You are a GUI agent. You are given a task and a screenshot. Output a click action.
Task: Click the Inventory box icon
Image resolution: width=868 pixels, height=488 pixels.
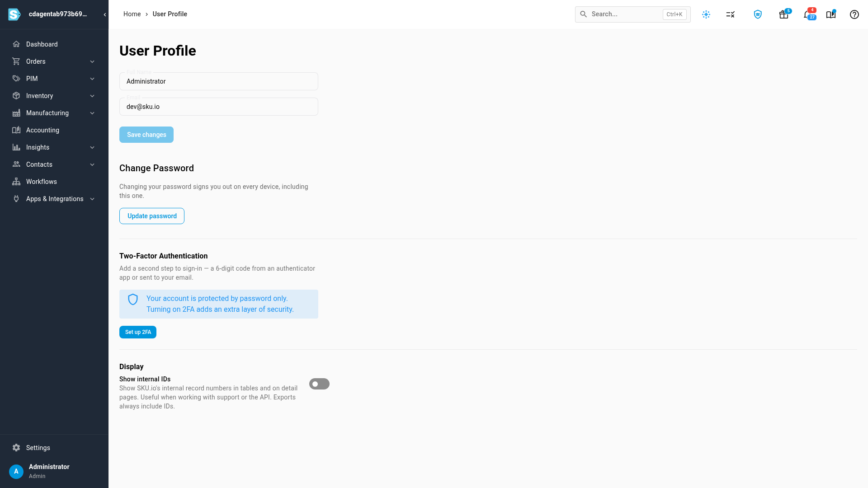coord(16,96)
